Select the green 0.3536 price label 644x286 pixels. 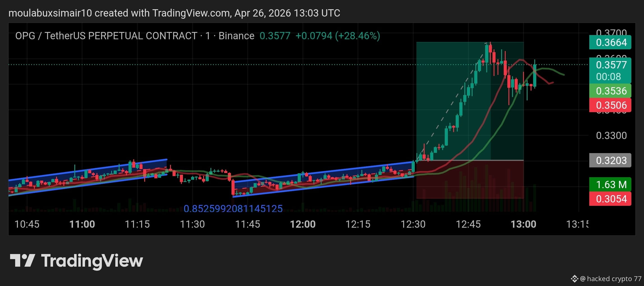[610, 91]
